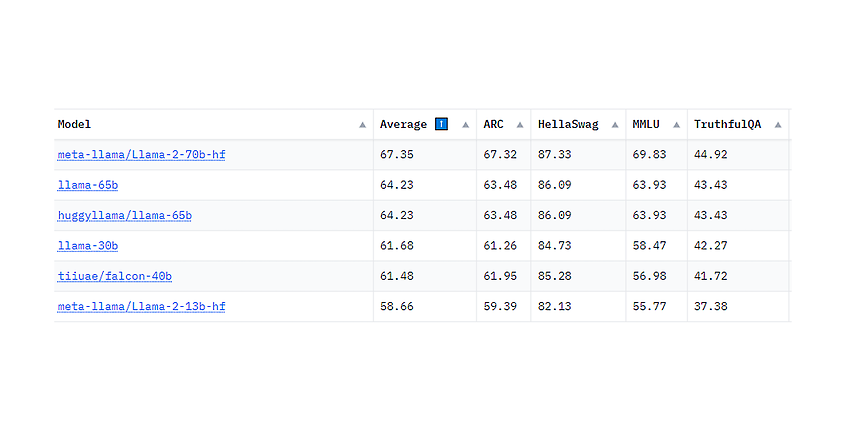Click the blue up-arrow emoji beside Average
The image size is (850, 425).
441,124
